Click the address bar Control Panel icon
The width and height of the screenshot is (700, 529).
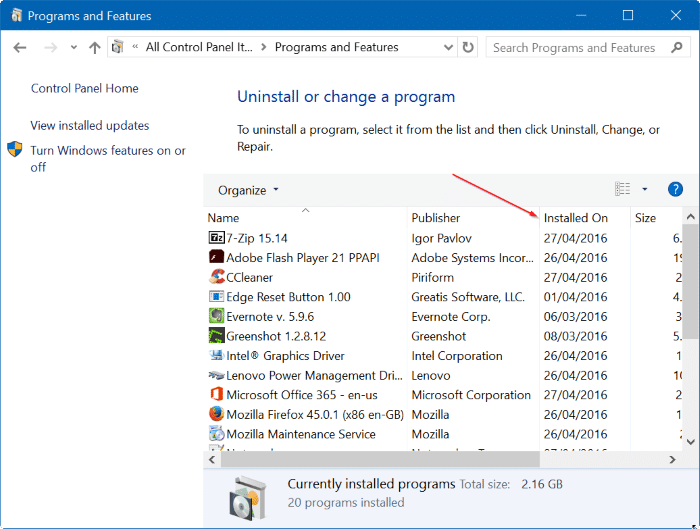[x=117, y=47]
